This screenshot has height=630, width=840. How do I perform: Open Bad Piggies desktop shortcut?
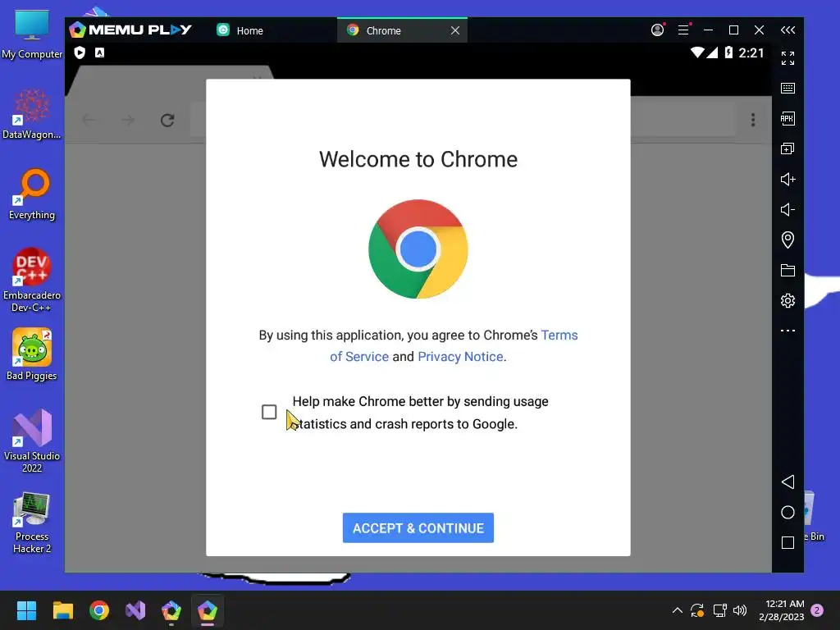pyautogui.click(x=32, y=354)
